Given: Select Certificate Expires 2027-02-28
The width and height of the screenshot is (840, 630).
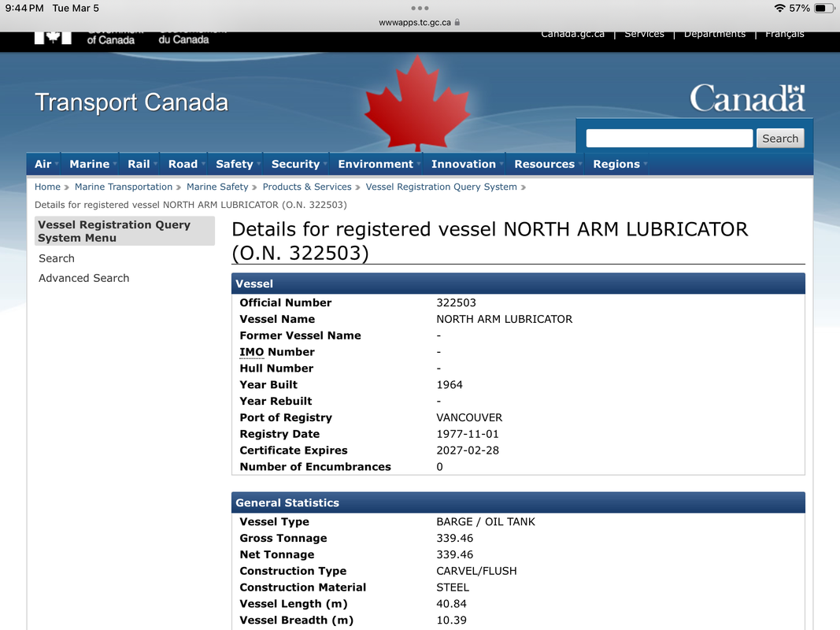Looking at the screenshot, I should click(468, 451).
